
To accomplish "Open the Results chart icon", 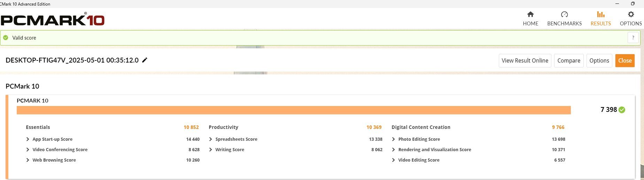I will [600, 14].
